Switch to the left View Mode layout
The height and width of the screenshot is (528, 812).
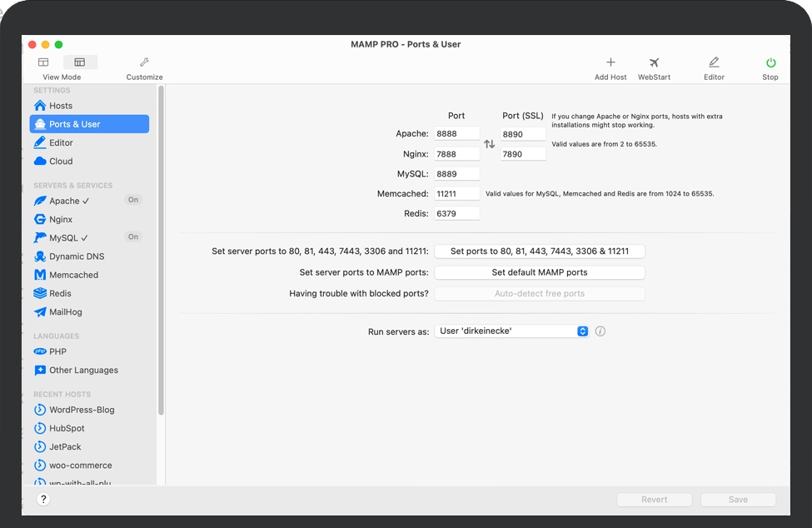[x=43, y=62]
